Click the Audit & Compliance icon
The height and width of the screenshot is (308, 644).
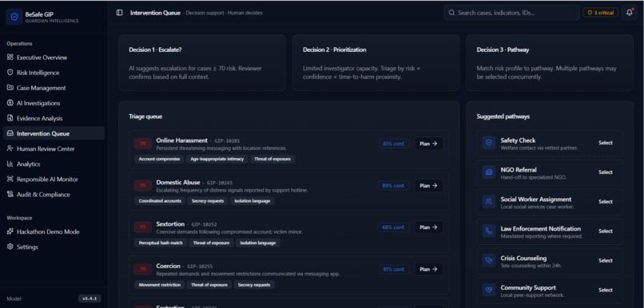pos(10,195)
